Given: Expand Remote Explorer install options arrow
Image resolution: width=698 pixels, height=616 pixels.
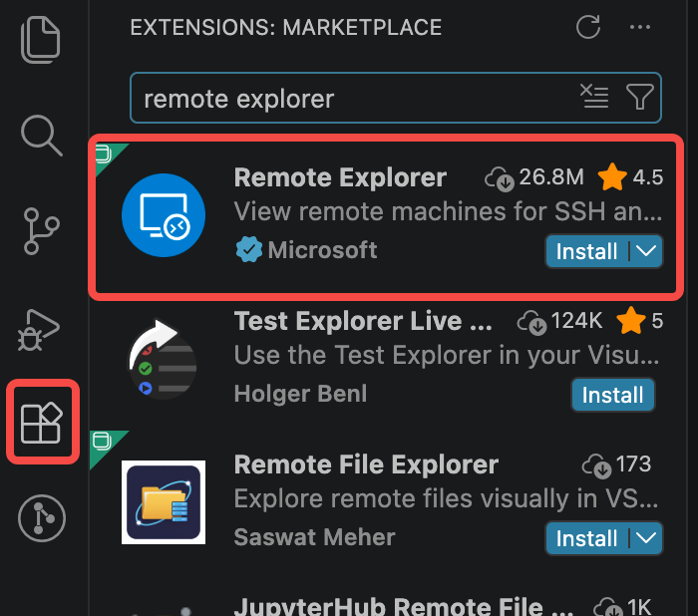Looking at the screenshot, I should coord(646,251).
